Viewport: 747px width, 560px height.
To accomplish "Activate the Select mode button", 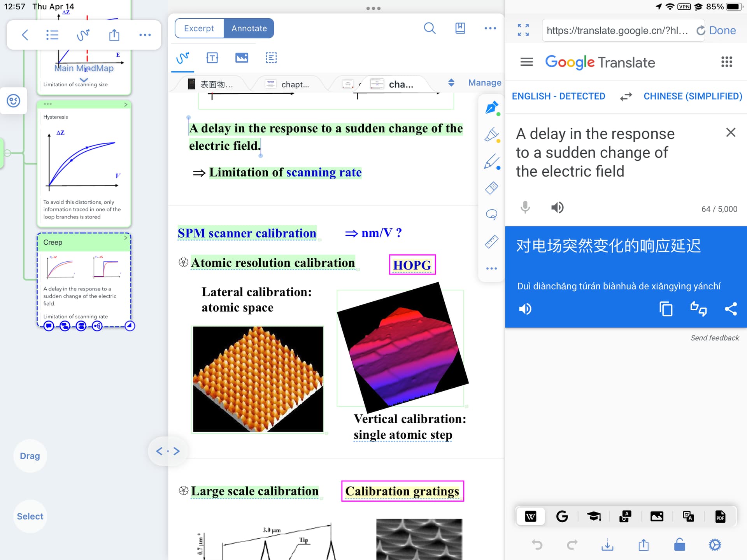I will click(30, 516).
